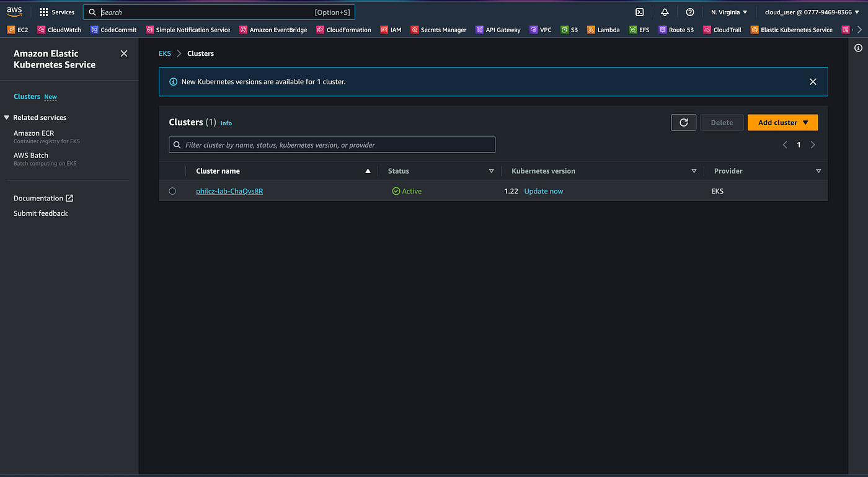868x477 pixels.
Task: Open CodeCommit bookmark shortcut
Action: (x=113, y=30)
